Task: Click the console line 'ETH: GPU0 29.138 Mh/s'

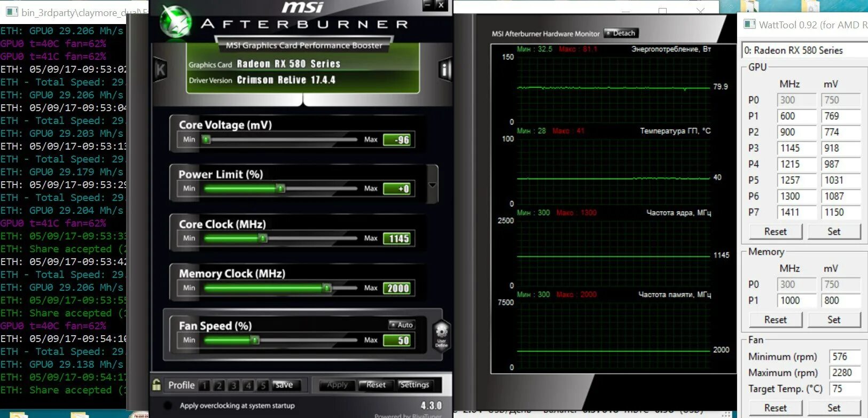Action: click(x=62, y=365)
